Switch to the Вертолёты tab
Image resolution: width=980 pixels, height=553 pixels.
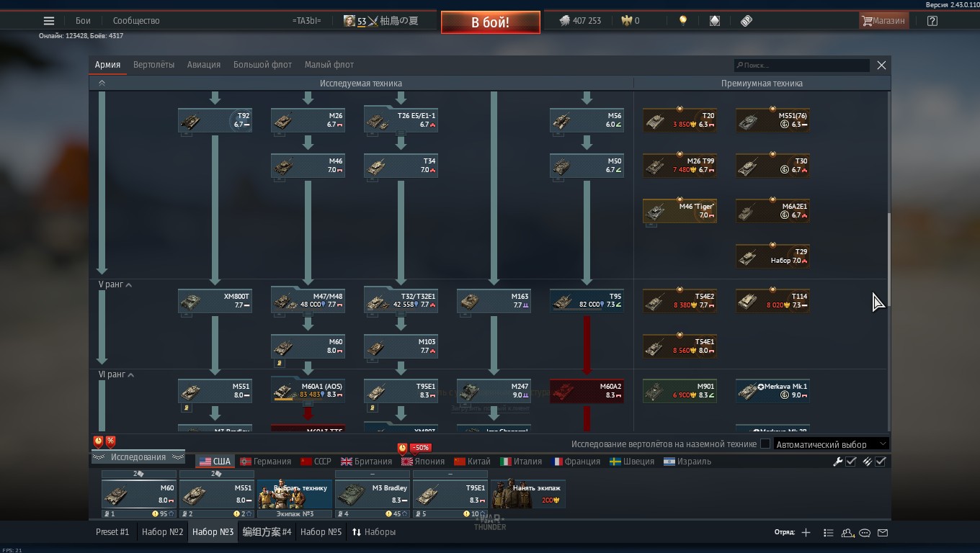point(153,65)
